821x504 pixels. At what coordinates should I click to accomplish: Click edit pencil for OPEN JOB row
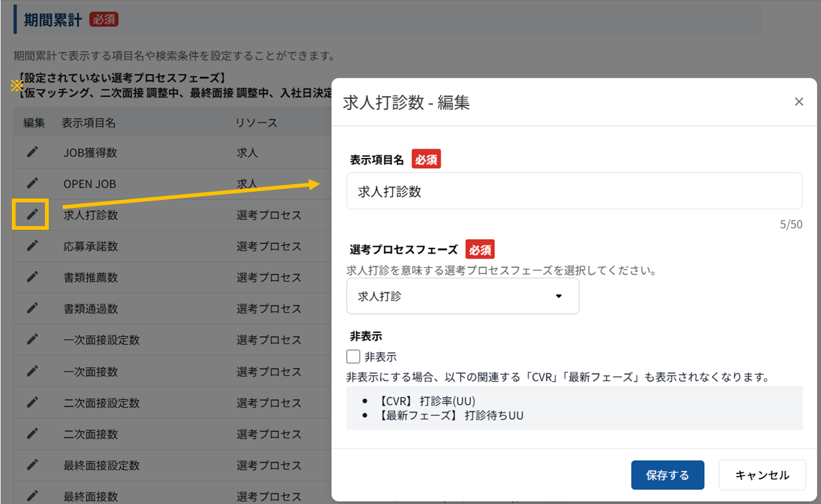pyautogui.click(x=32, y=183)
